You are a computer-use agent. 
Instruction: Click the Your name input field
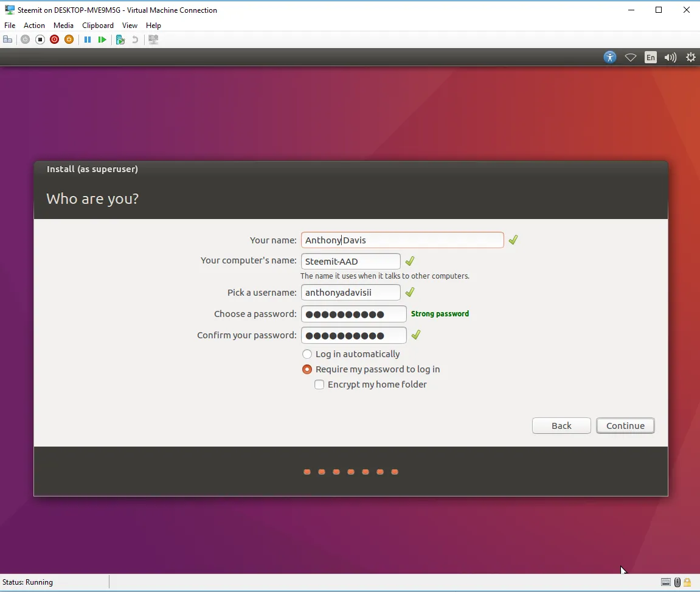tap(402, 240)
